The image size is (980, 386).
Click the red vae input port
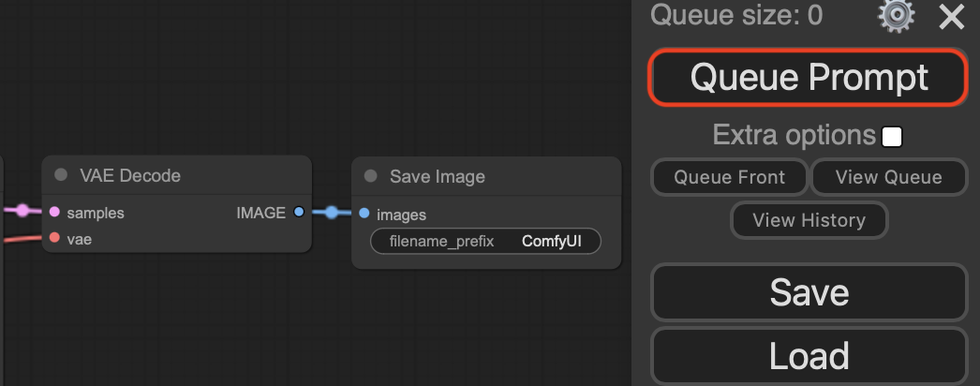[x=54, y=239]
